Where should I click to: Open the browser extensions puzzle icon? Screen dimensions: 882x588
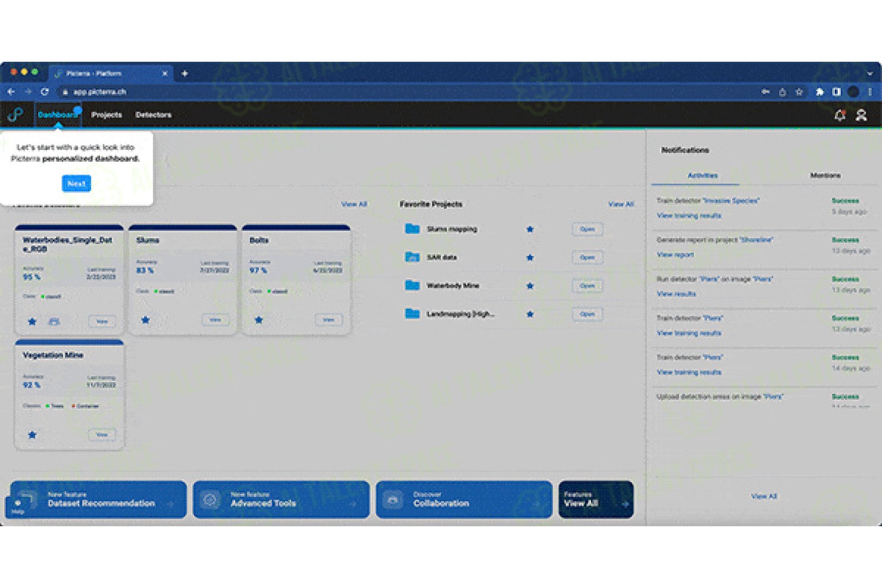click(x=820, y=92)
